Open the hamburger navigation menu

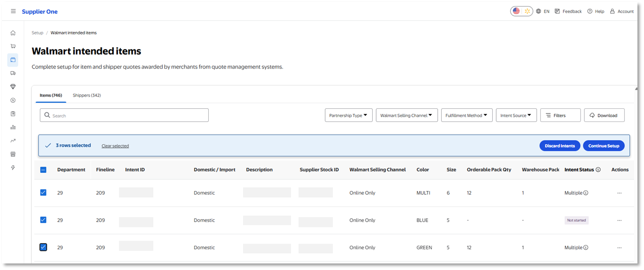click(x=13, y=11)
